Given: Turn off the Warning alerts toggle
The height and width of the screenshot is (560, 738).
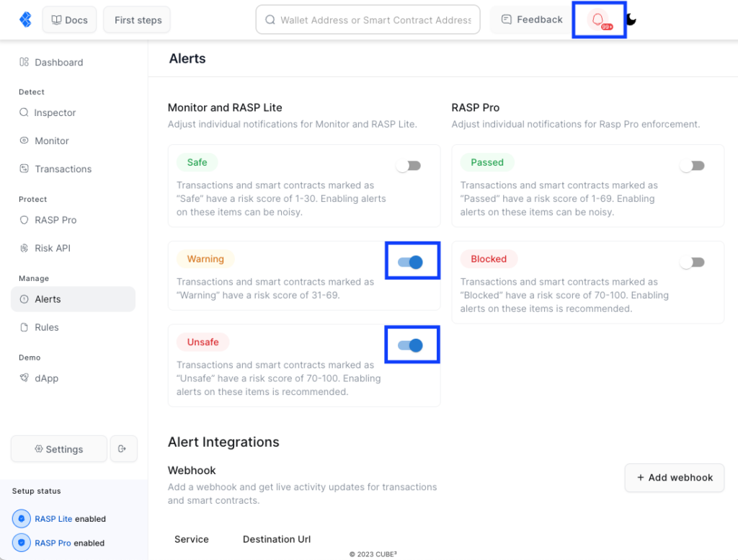Looking at the screenshot, I should [x=410, y=262].
